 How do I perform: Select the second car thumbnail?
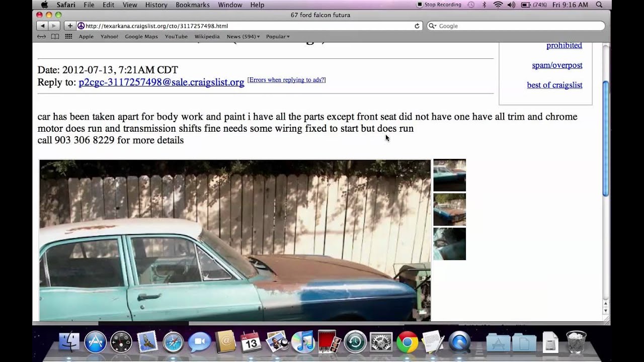click(449, 209)
